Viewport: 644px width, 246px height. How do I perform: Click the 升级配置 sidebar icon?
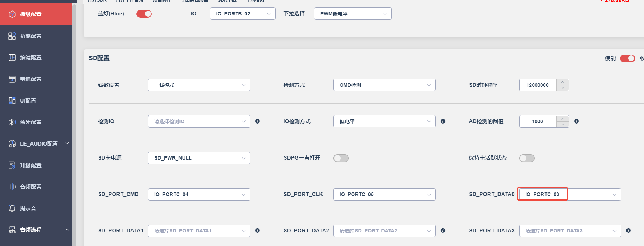coord(12,165)
